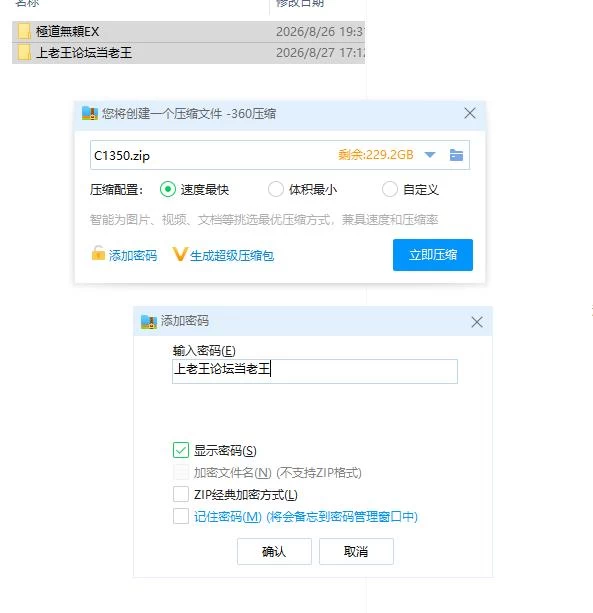Click the 2026/8/26 modified date cell
Viewport: 593px width, 613px height.
320,32
